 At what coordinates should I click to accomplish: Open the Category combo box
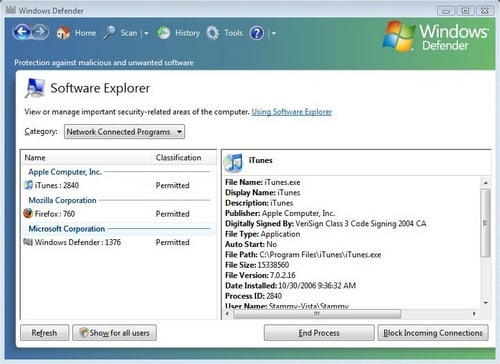click(x=124, y=132)
